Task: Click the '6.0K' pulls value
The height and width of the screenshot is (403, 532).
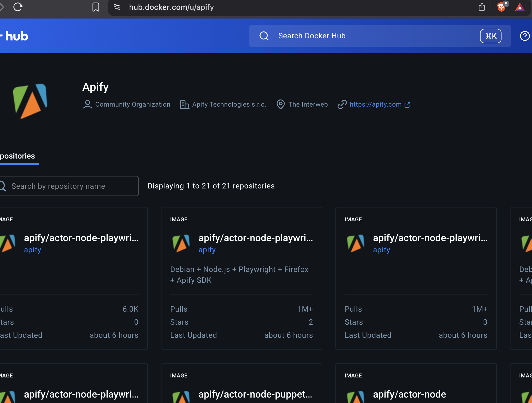Action: coord(130,309)
